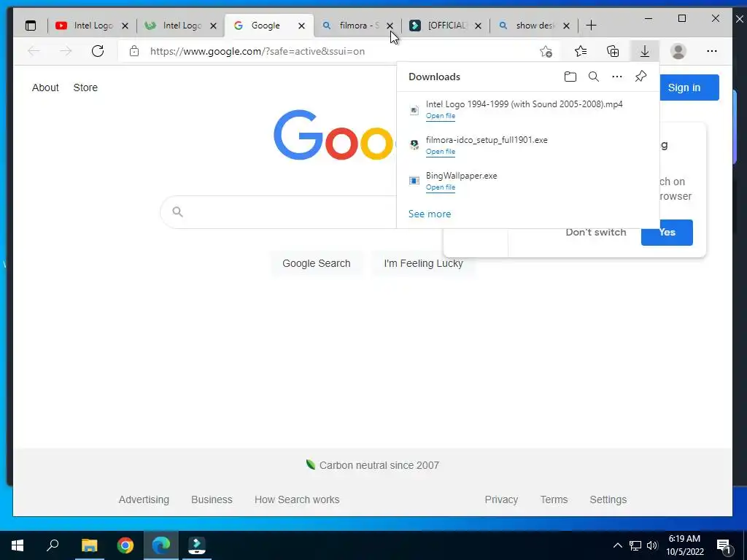Click the Sign in button

pyautogui.click(x=689, y=87)
